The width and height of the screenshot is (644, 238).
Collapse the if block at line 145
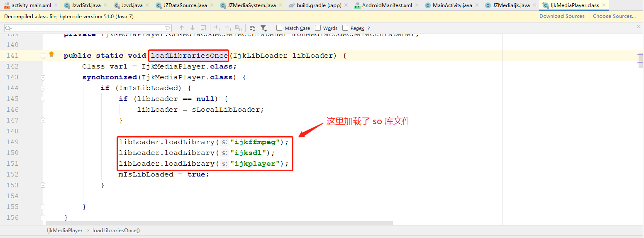(x=43, y=99)
